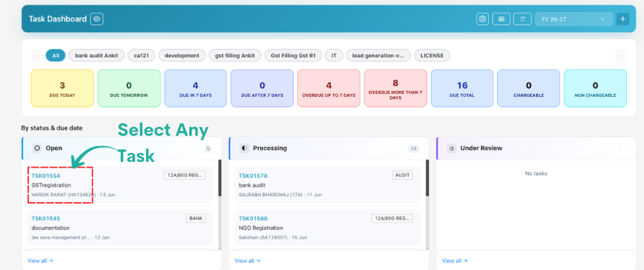Click the Processing column count badge 10
Viewport: 644px width, 270px height.
(414, 148)
